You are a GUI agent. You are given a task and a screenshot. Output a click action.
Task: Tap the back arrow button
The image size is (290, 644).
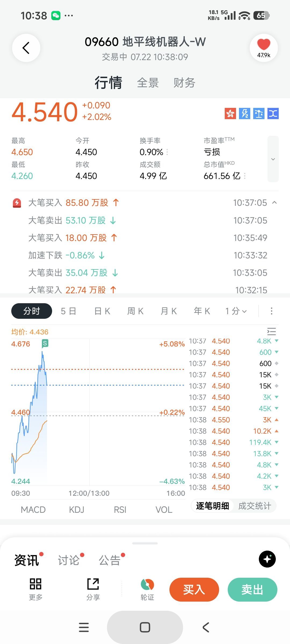[x=26, y=48]
